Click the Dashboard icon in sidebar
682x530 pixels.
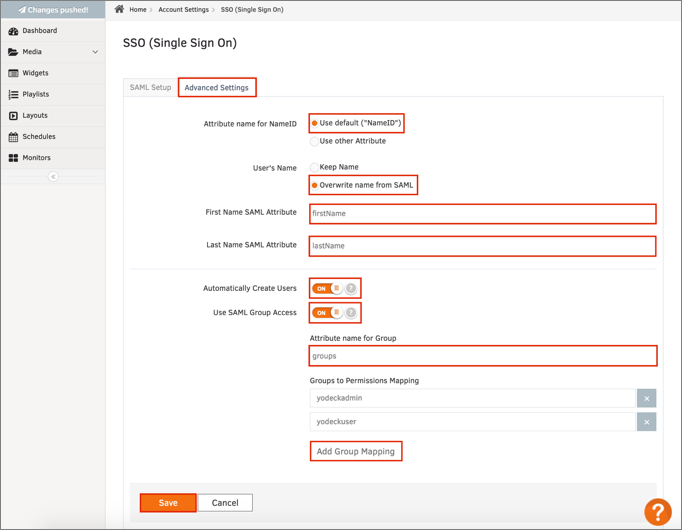(x=13, y=31)
